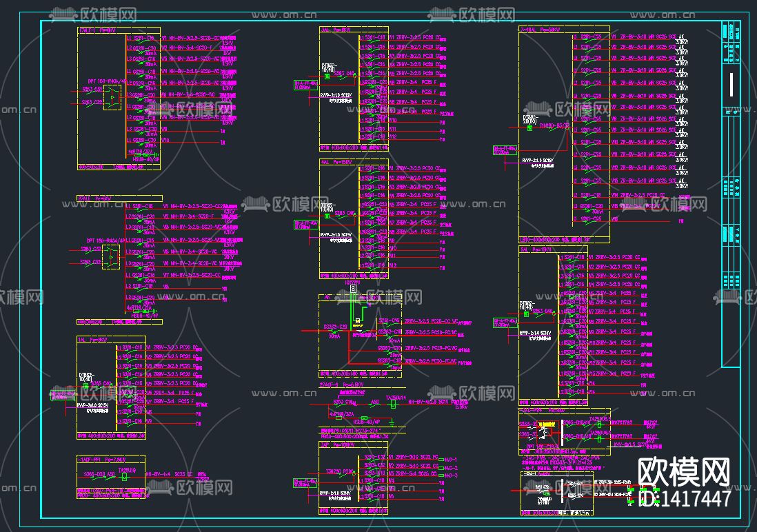Click the GS262-C20 breaker in the AK panel
Screen dimensions: 757x532
coord(335,327)
